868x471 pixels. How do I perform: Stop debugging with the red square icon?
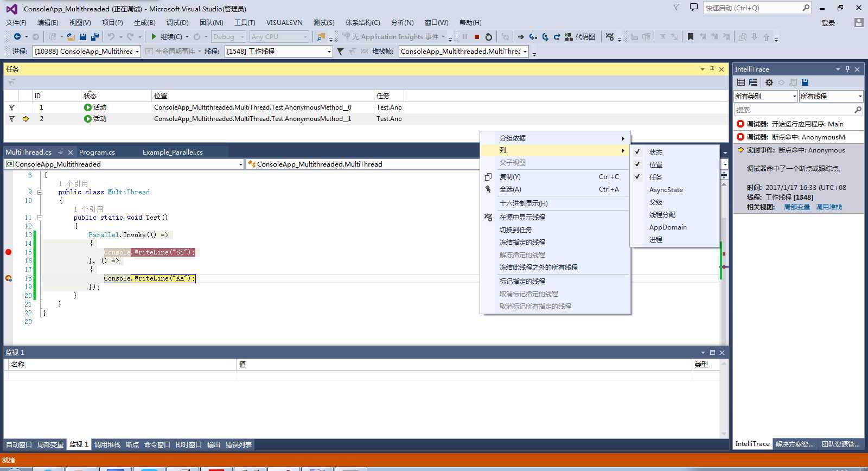coord(477,37)
